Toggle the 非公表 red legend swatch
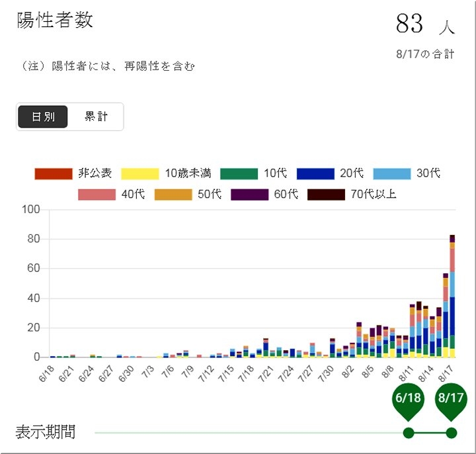 click(52, 173)
